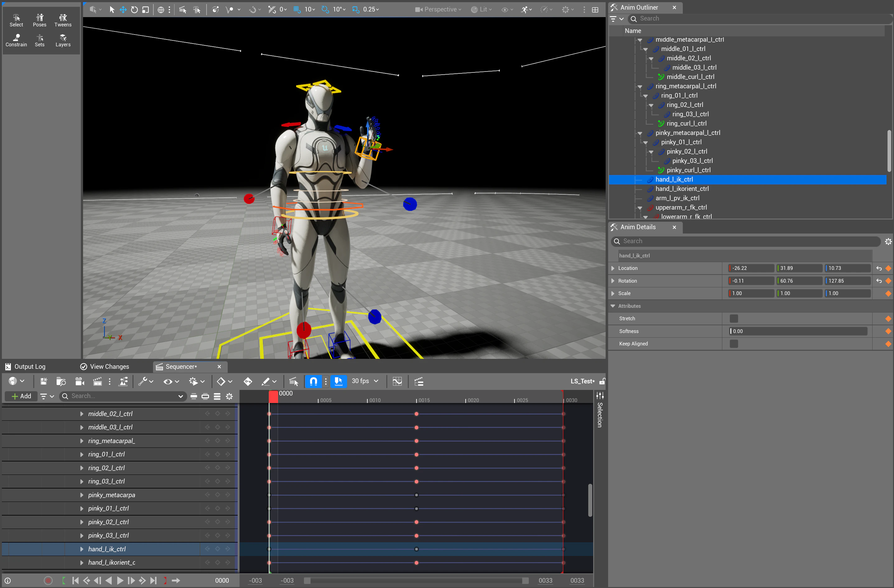Click the red playhead at frame 0000
The height and width of the screenshot is (588, 894).
tap(273, 396)
